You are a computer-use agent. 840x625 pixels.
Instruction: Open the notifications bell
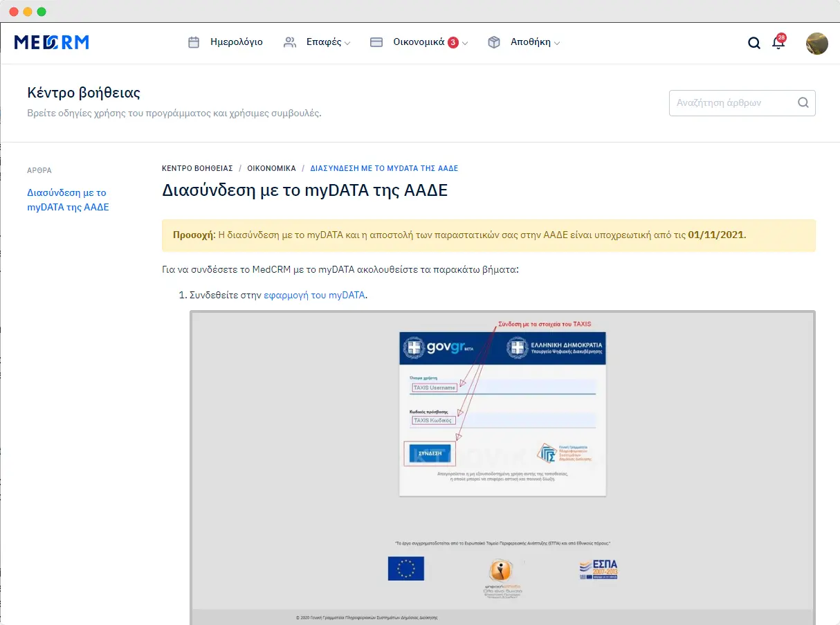778,43
